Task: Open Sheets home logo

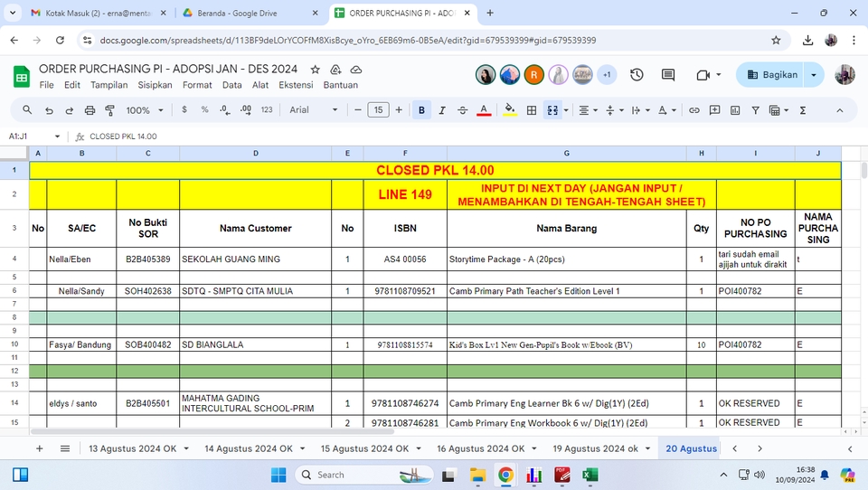Action: point(22,77)
